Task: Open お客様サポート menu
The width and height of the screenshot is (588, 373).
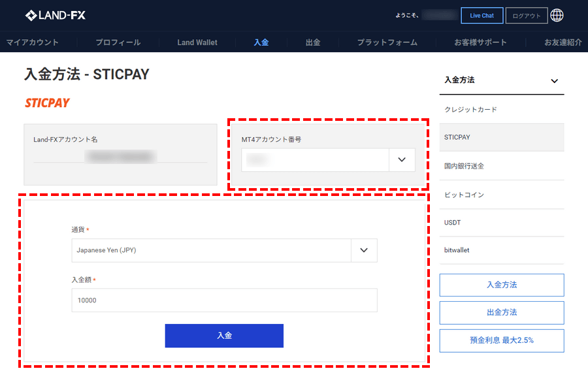Action: tap(480, 42)
